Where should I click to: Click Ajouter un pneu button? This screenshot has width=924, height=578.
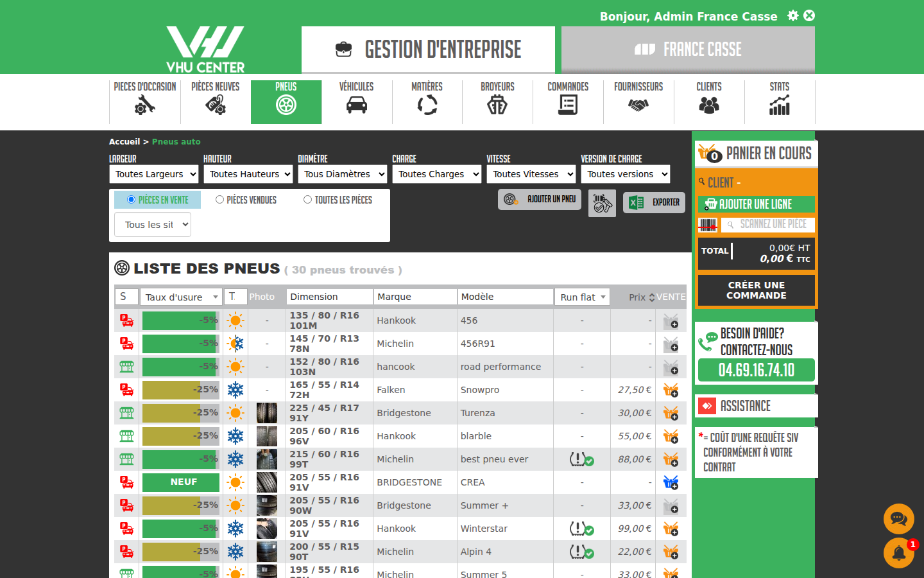[540, 199]
